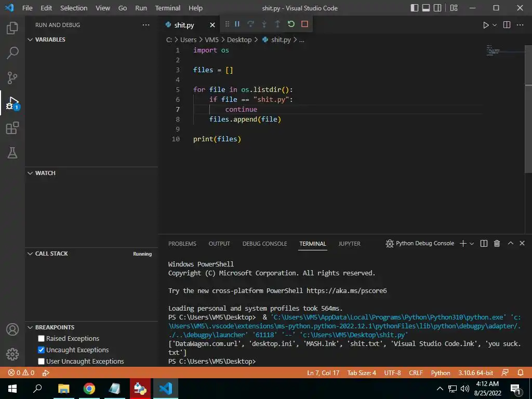The image size is (532, 399).
Task: Select the Run and Debug activity icon
Action: [x=12, y=103]
